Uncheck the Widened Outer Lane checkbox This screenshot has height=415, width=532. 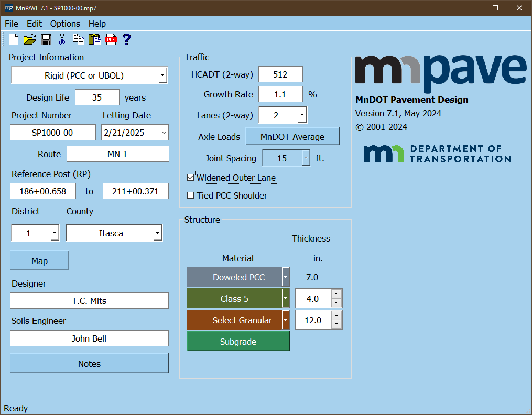191,178
